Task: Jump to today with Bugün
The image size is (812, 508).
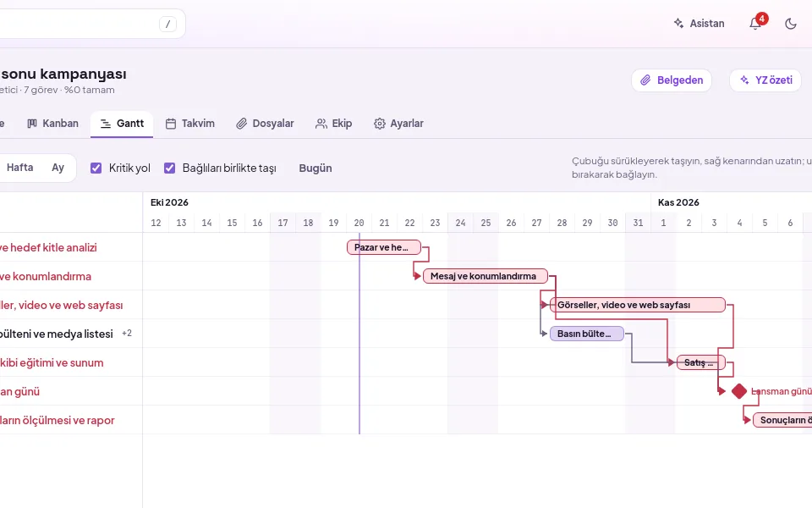Action: click(x=315, y=168)
